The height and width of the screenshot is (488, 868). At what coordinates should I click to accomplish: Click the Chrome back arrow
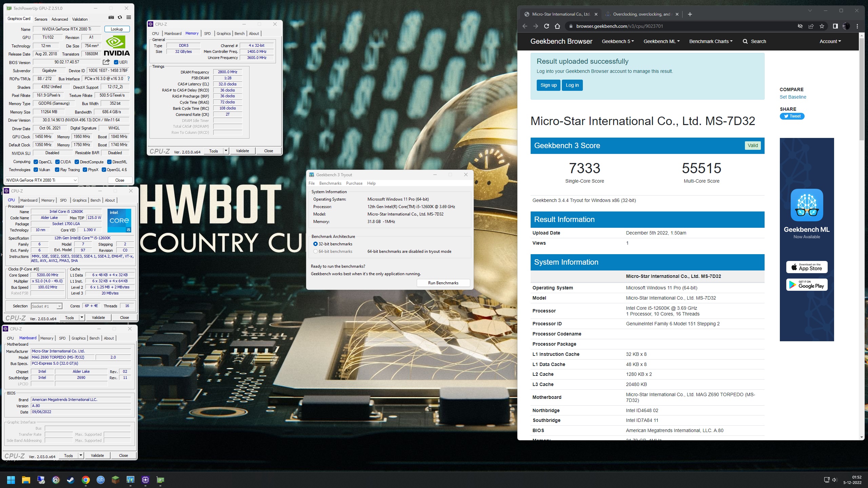click(x=525, y=26)
